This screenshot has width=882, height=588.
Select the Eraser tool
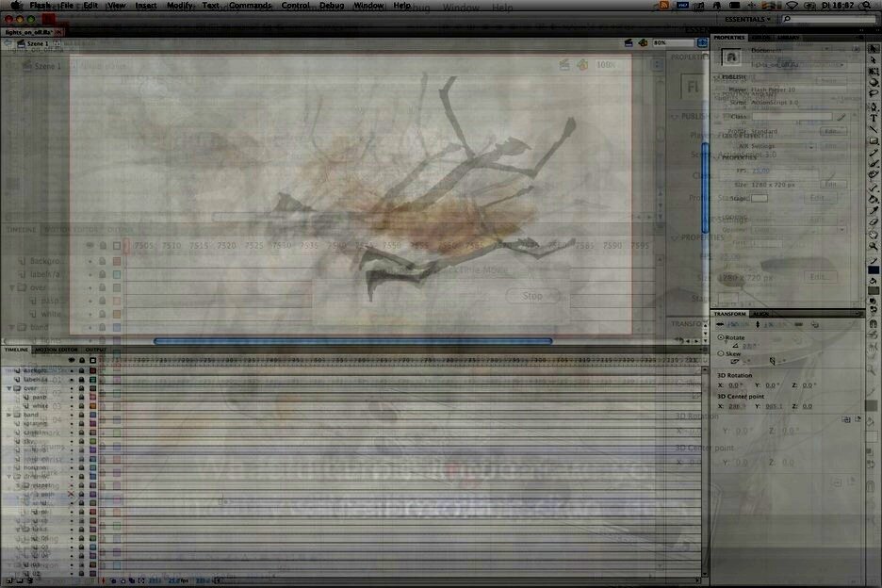874,221
